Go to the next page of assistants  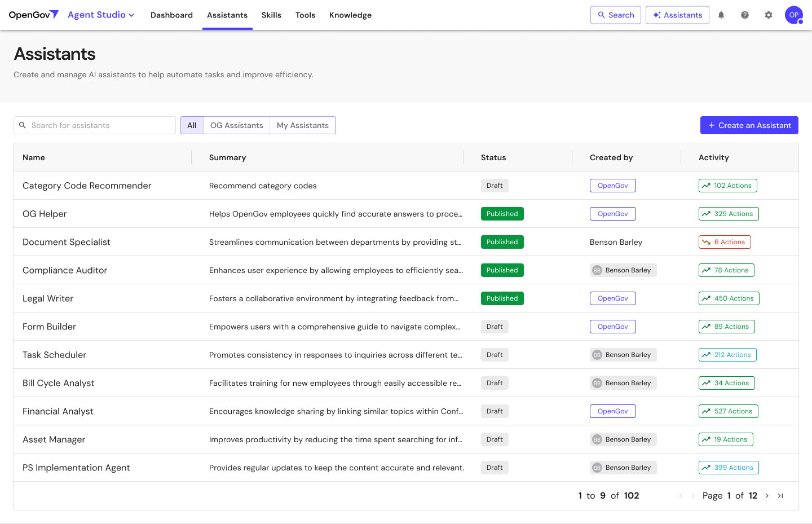[767, 495]
